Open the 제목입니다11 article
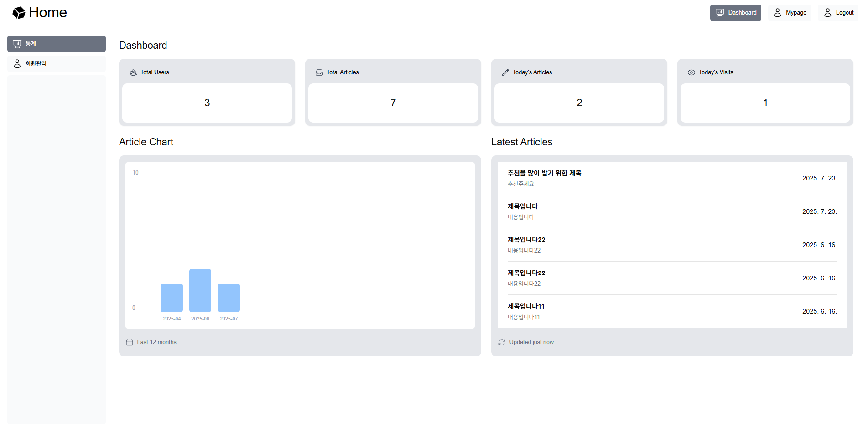Image resolution: width=868 pixels, height=428 pixels. (526, 306)
